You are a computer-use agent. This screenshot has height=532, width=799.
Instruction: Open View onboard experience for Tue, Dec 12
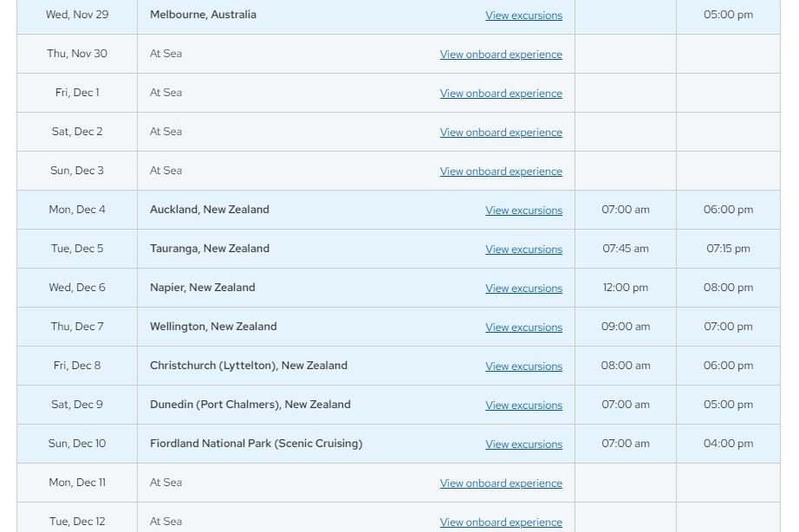[x=501, y=522]
